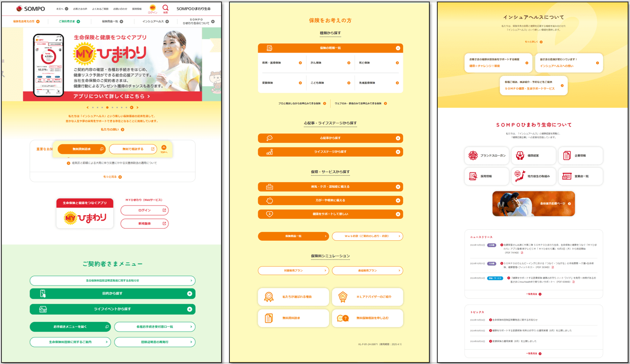Click 健康☆チャレンジ！制度 card
Screen dimensions: 630x364
[498, 63]
